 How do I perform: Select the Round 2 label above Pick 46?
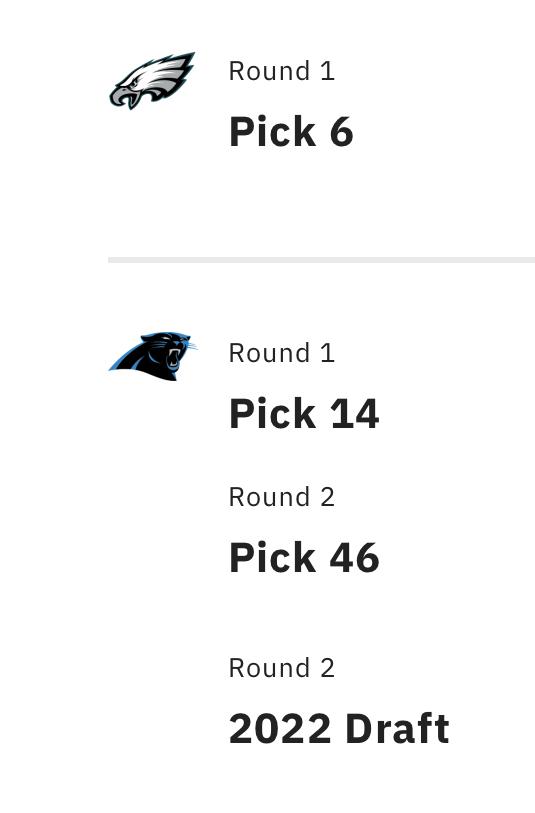click(281, 497)
